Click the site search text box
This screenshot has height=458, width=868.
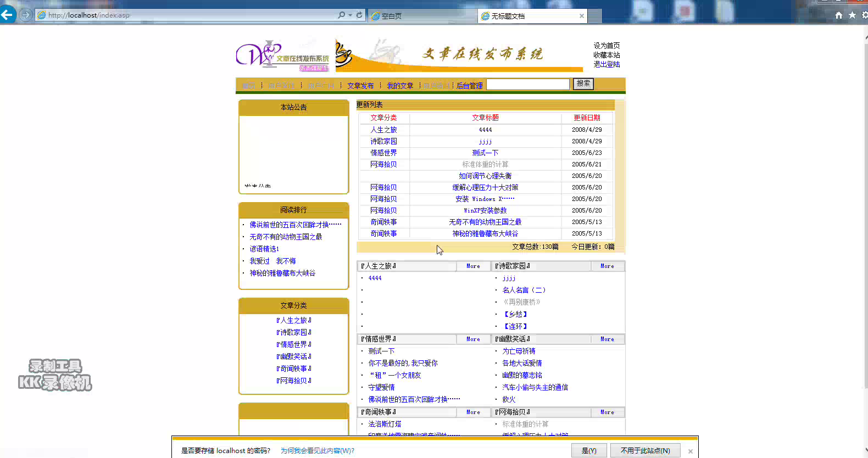(528, 84)
